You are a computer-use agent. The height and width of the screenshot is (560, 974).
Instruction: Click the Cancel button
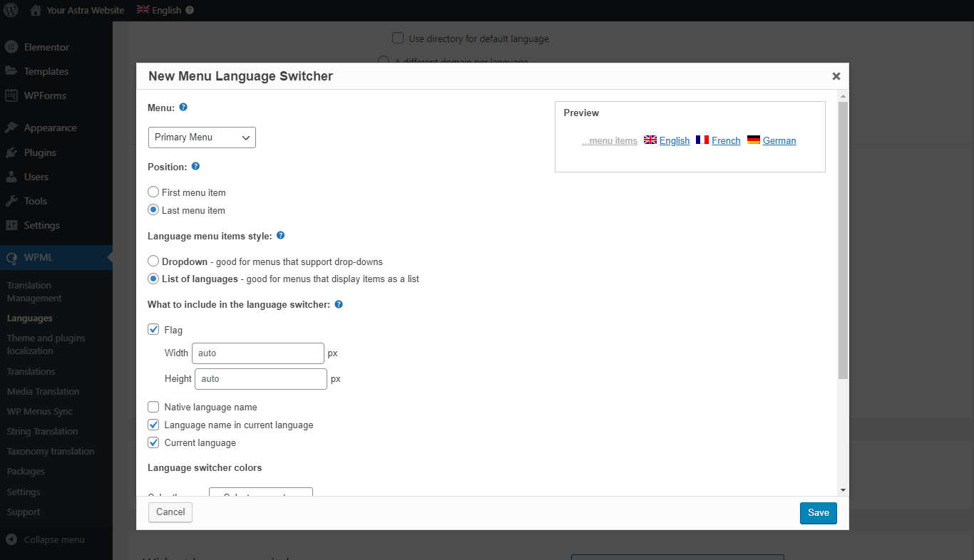pos(170,512)
